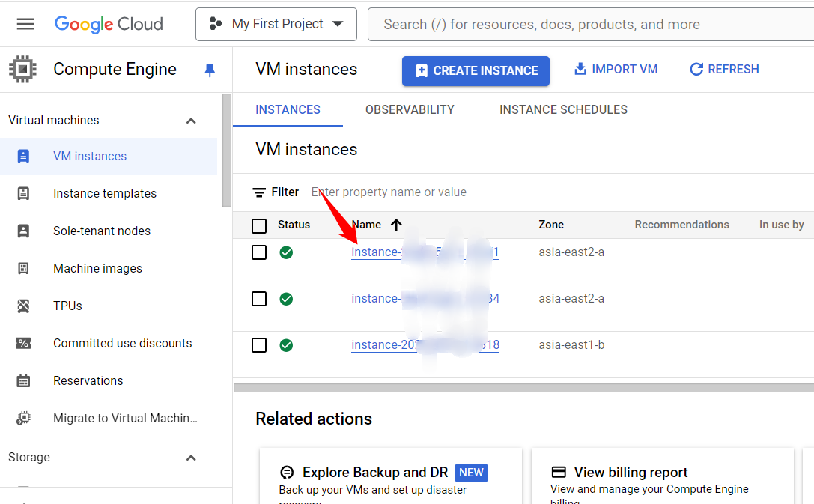Screen dimensions: 814x504
Task: Open the My First Project selector
Action: click(276, 24)
